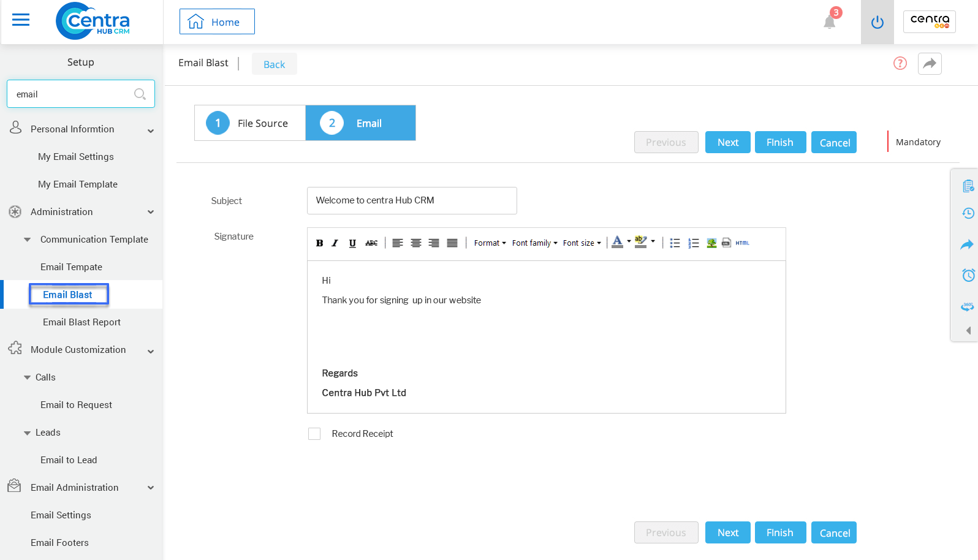Viewport: 978px width, 560px height.
Task: Open the HTML source editor
Action: click(x=743, y=243)
